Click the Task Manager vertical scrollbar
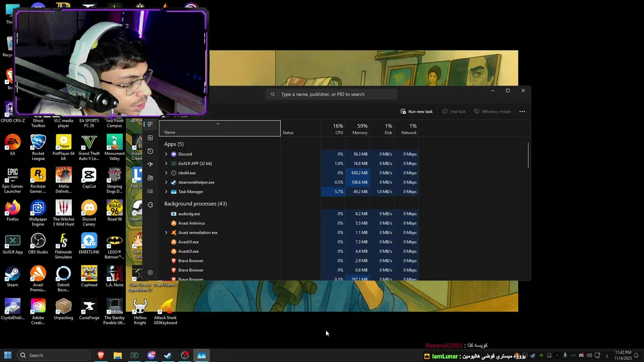 click(528, 156)
